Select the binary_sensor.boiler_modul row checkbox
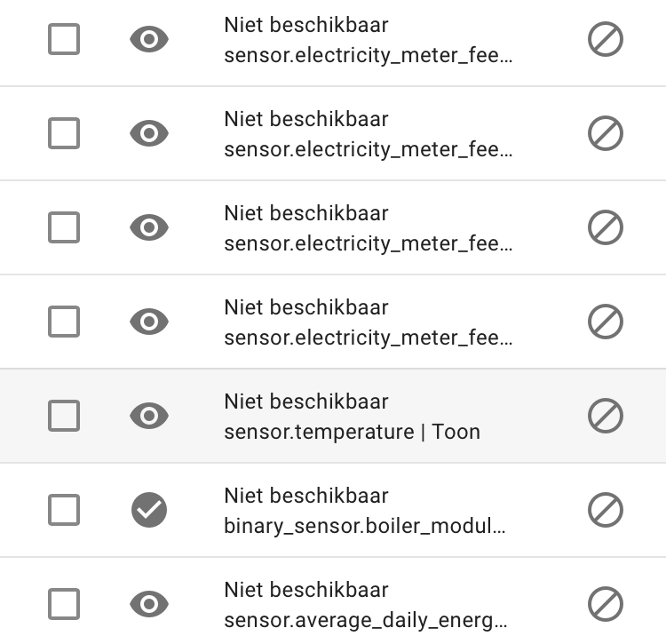Image resolution: width=666 pixels, height=644 pixels. (x=64, y=510)
